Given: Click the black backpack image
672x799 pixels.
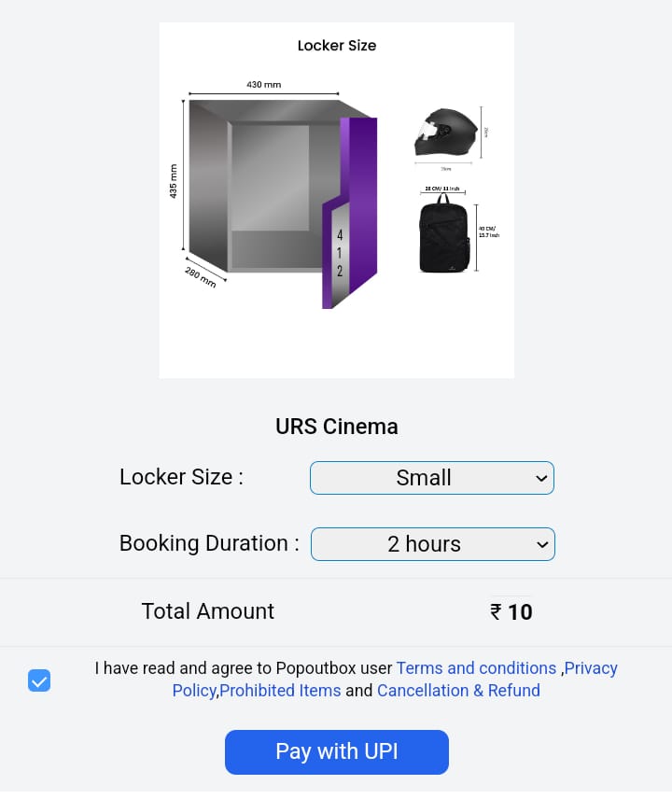Looking at the screenshot, I should click(443, 234).
